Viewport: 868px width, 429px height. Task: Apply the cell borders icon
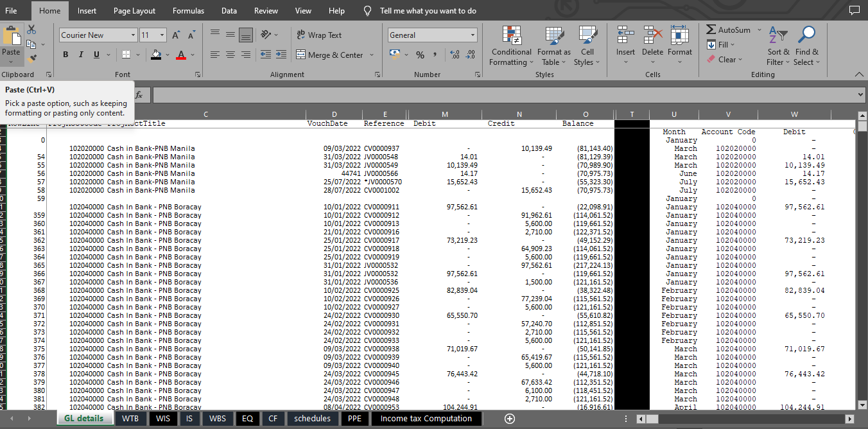126,55
